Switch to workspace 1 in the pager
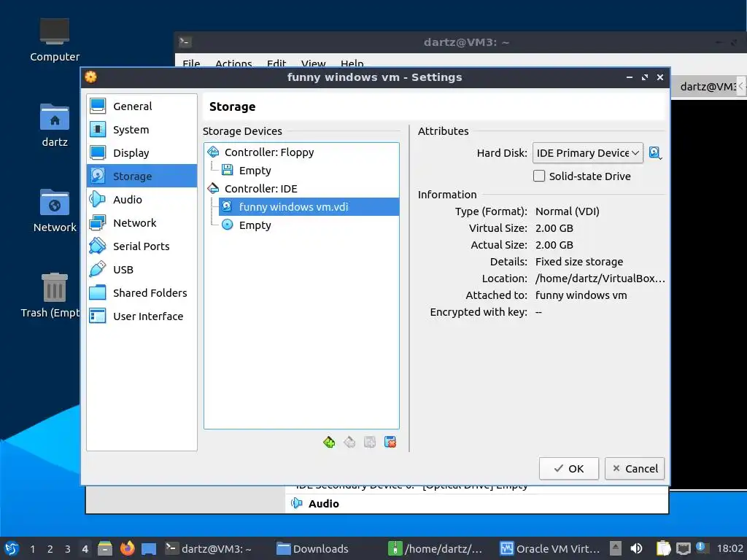The height and width of the screenshot is (560, 747). pyautogui.click(x=32, y=549)
